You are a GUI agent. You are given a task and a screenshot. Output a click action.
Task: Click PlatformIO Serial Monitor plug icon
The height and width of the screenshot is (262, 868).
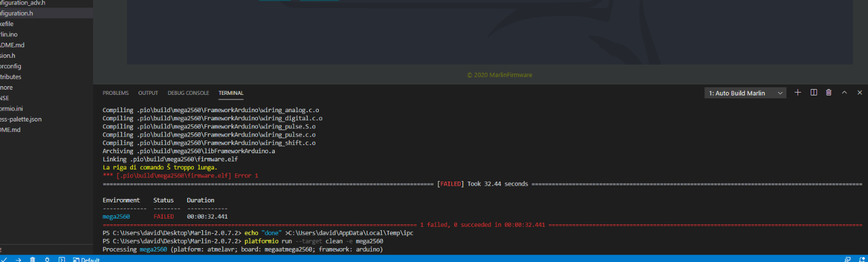(x=47, y=260)
